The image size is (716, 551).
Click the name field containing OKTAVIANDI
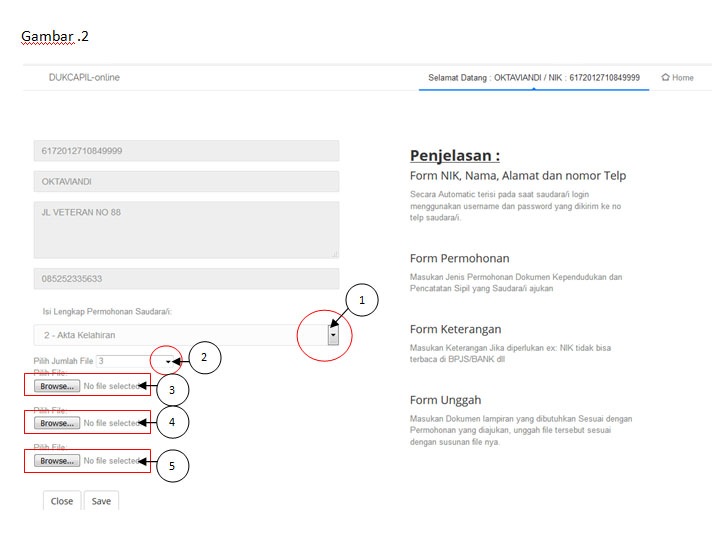click(186, 182)
